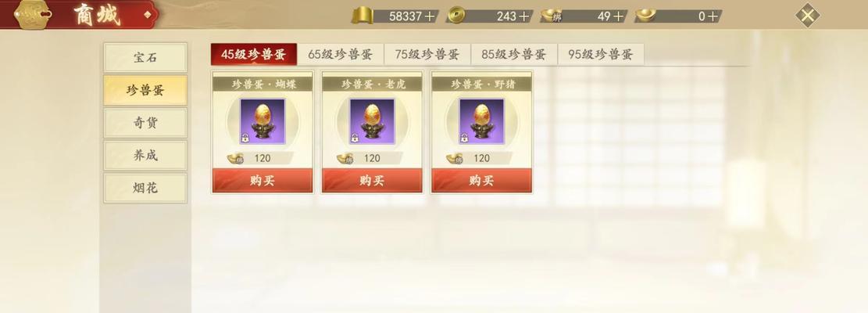868x313 pixels.
Task: Open the 85级珍兽蛋 tab
Action: pos(514,54)
